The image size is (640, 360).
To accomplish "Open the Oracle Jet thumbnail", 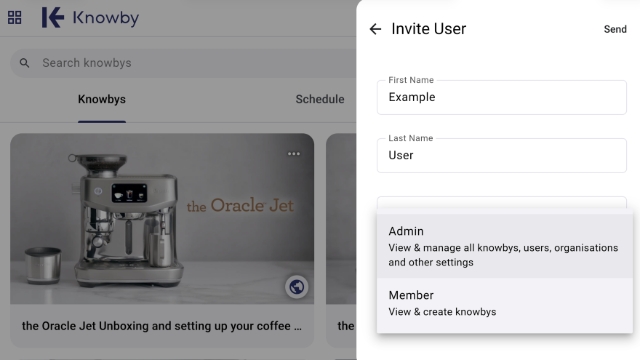I will coord(162,218).
